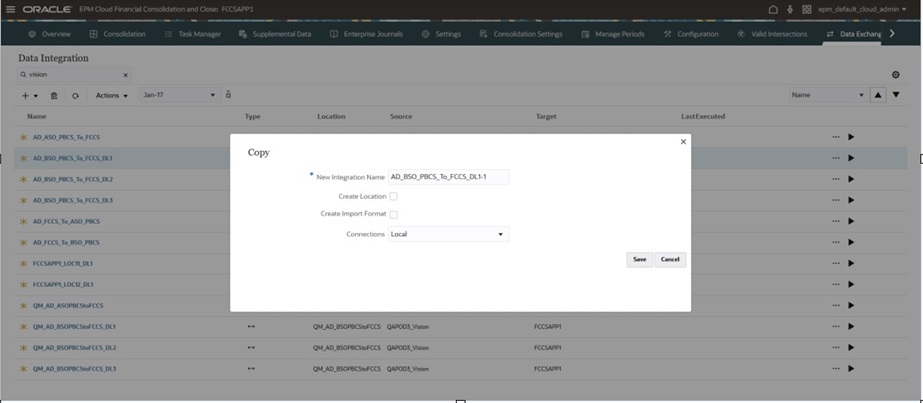Viewport: 923px width, 403px height.
Task: Open actions ellipsis for QM_AD_ASOPBCStoFCCS
Action: pos(836,305)
